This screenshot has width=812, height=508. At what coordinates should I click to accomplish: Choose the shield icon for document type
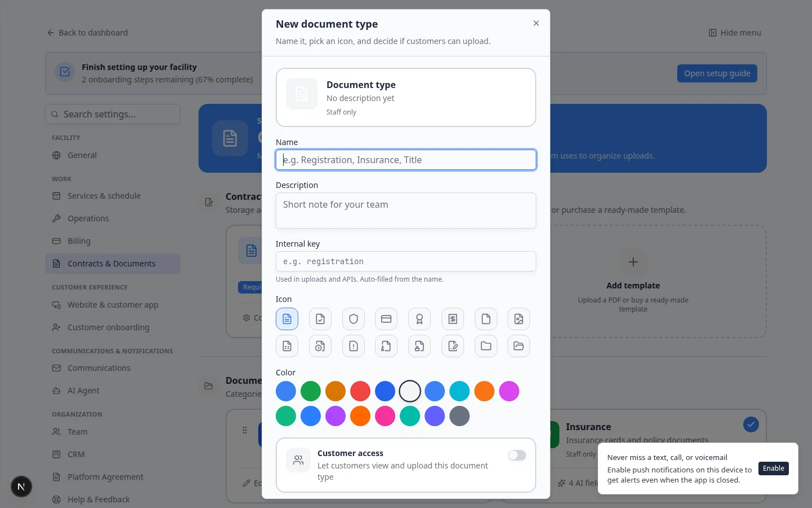[354, 319]
